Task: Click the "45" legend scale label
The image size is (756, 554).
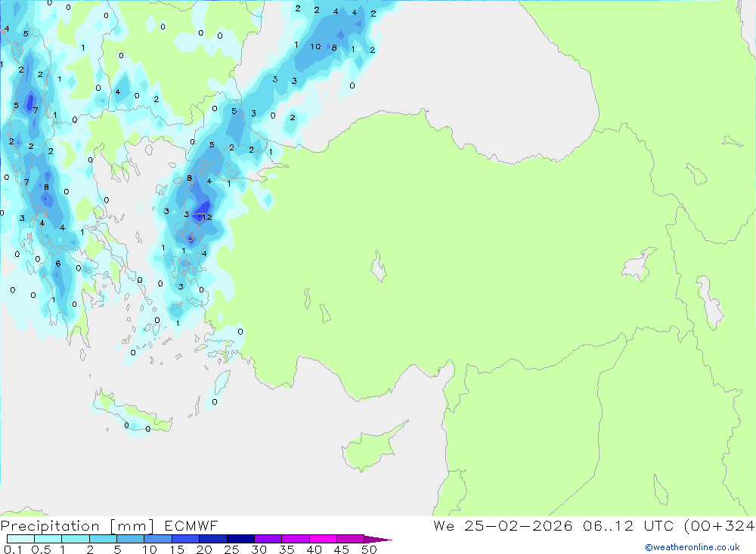Action: (x=342, y=549)
